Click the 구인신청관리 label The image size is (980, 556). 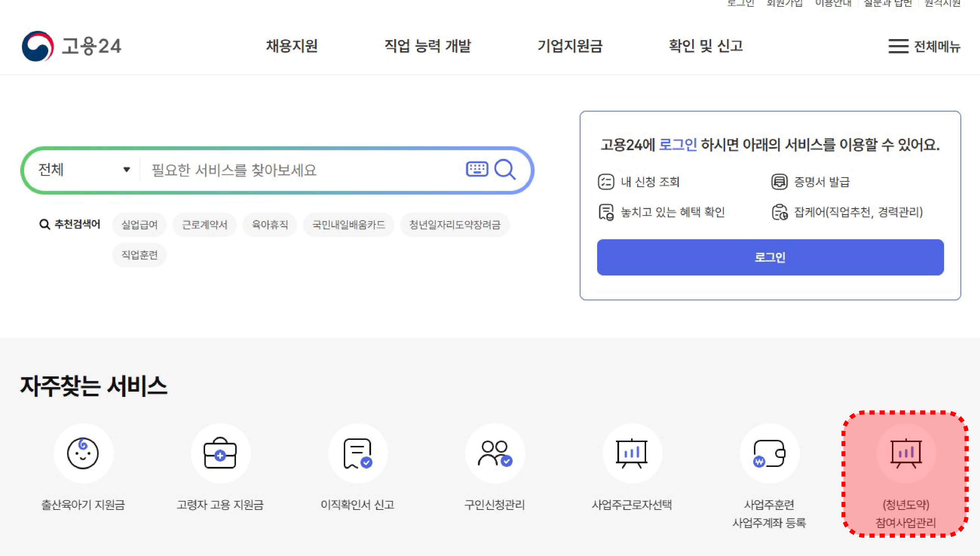click(495, 505)
